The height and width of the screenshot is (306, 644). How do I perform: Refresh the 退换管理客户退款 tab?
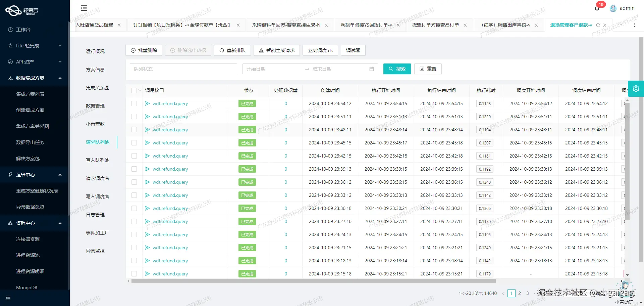pyautogui.click(x=599, y=25)
